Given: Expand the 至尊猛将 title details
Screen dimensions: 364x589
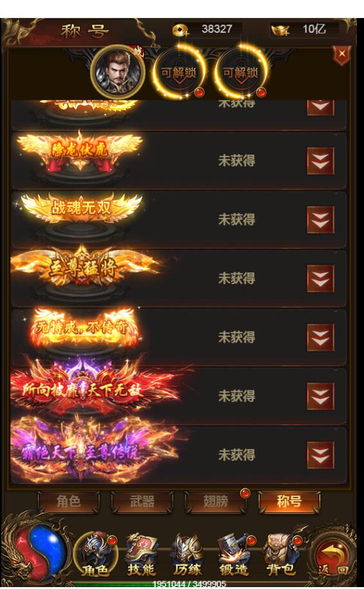Looking at the screenshot, I should pyautogui.click(x=320, y=278).
